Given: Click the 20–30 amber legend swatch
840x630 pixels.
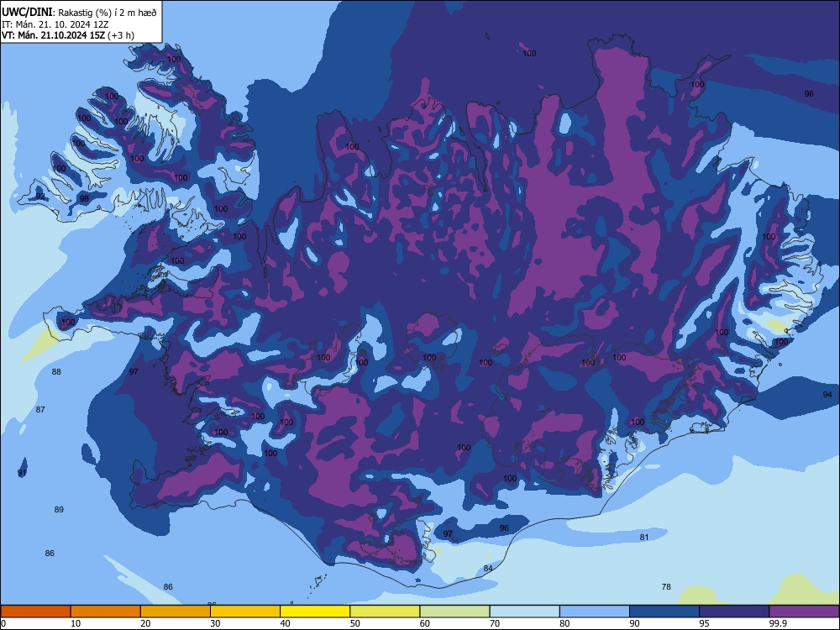Looking at the screenshot, I should (176, 612).
